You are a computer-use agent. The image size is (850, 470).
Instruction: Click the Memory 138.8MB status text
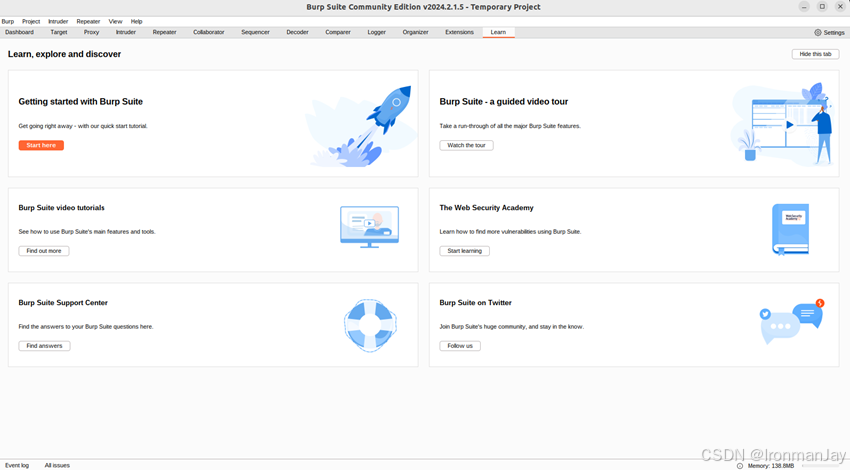click(x=771, y=466)
